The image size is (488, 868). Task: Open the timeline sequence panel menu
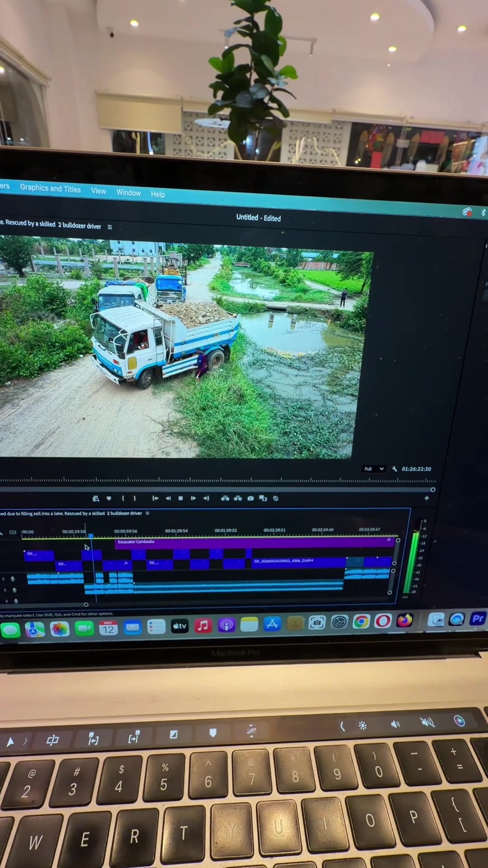point(147,513)
